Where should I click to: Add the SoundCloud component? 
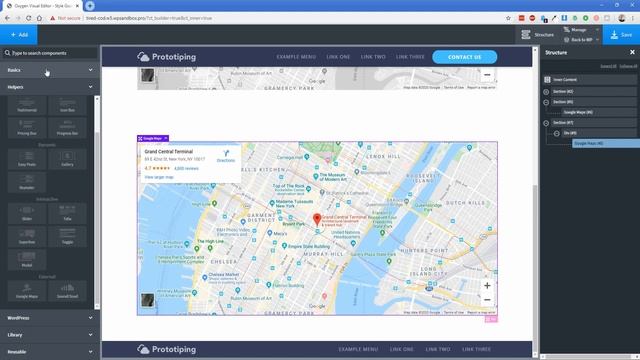click(x=67, y=291)
